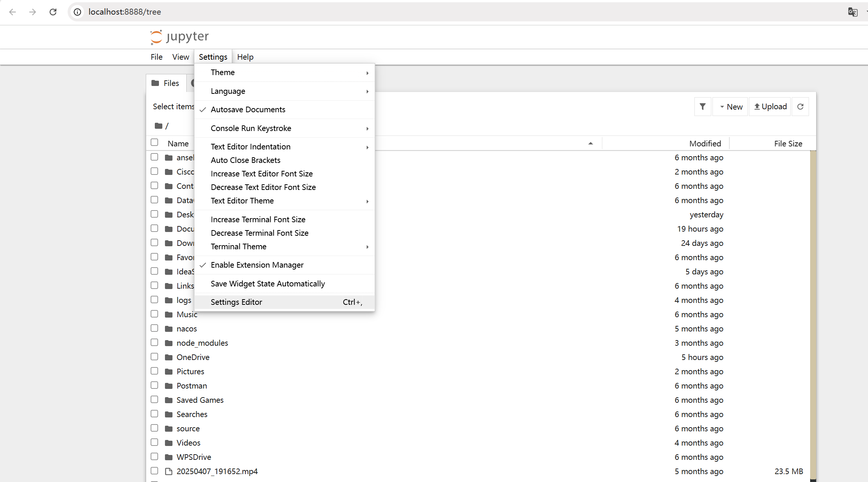Click the Pictures folder icon
Image resolution: width=868 pixels, height=482 pixels.
169,372
